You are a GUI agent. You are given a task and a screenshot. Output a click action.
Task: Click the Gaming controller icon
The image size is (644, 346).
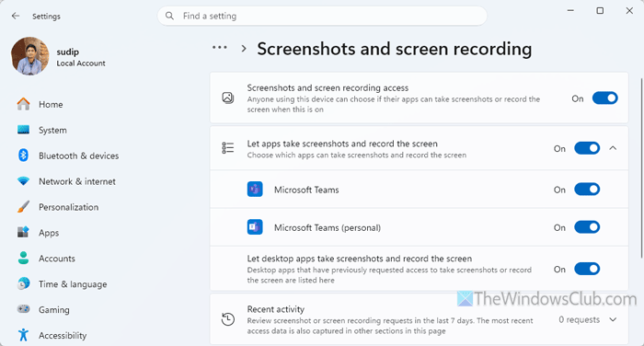(23, 309)
